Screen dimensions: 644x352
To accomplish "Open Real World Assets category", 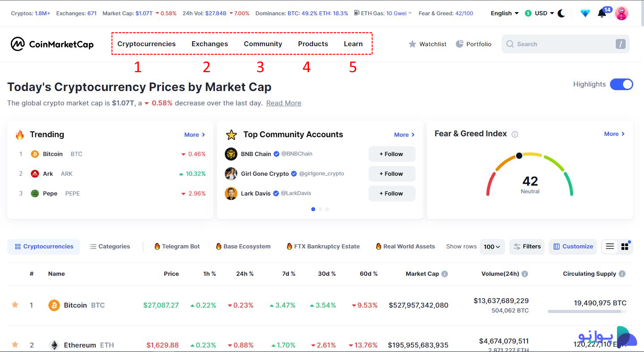I will point(405,246).
